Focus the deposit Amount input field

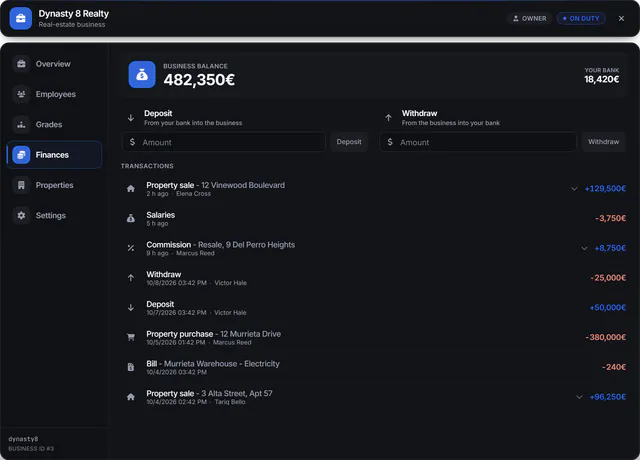(x=223, y=142)
